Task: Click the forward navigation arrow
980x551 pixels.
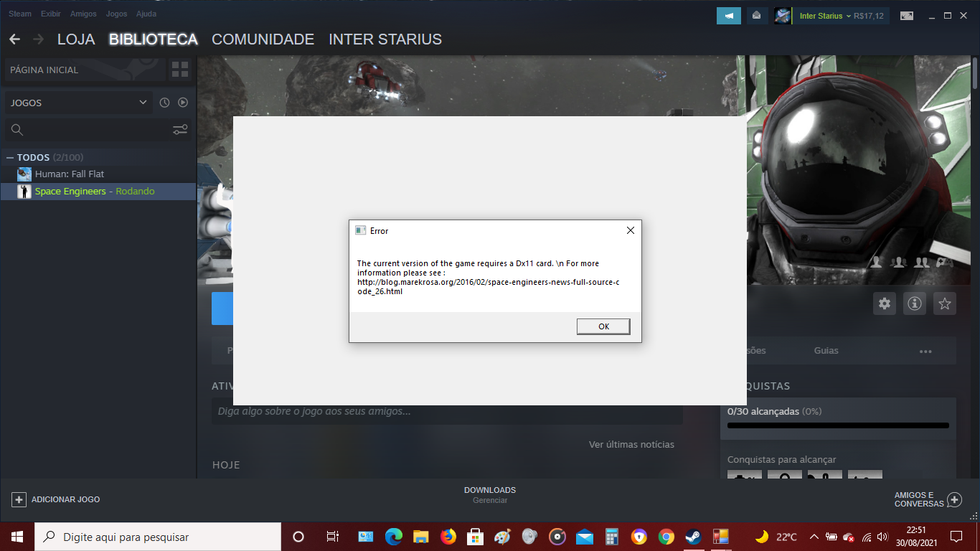Action: [38, 39]
